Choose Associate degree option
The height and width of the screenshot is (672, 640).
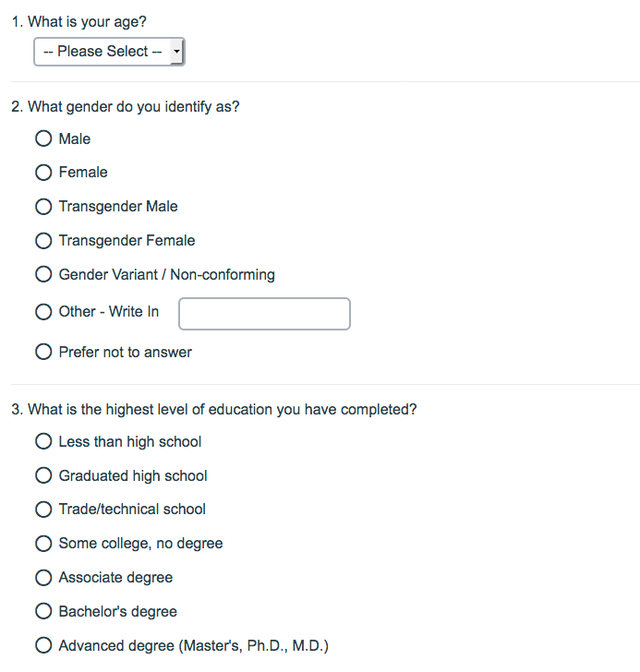(x=43, y=578)
